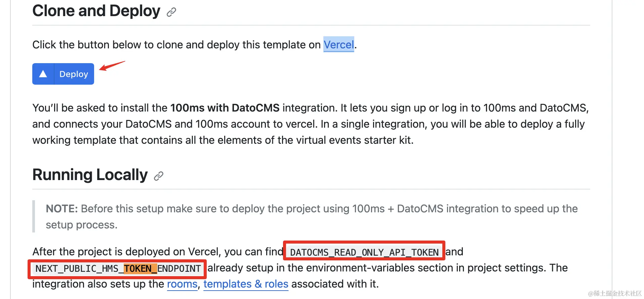
Task: Click the Vercel triangle logo on Deploy button
Action: click(43, 74)
